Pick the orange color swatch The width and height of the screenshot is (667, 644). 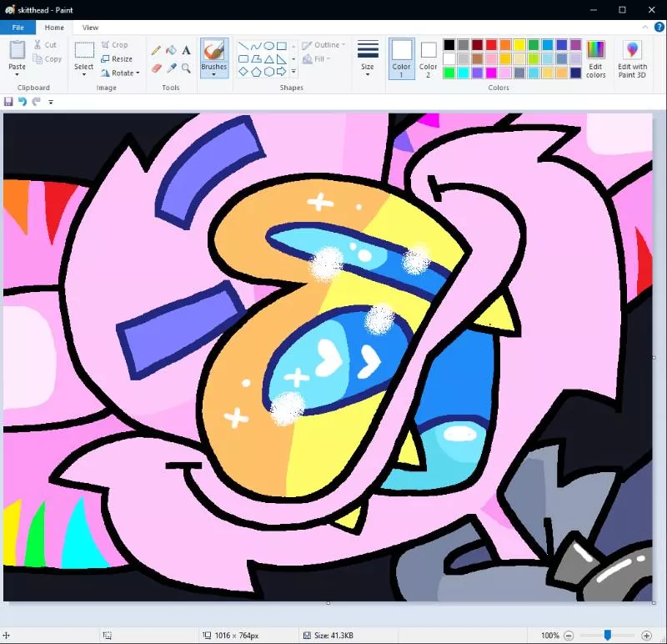click(505, 45)
